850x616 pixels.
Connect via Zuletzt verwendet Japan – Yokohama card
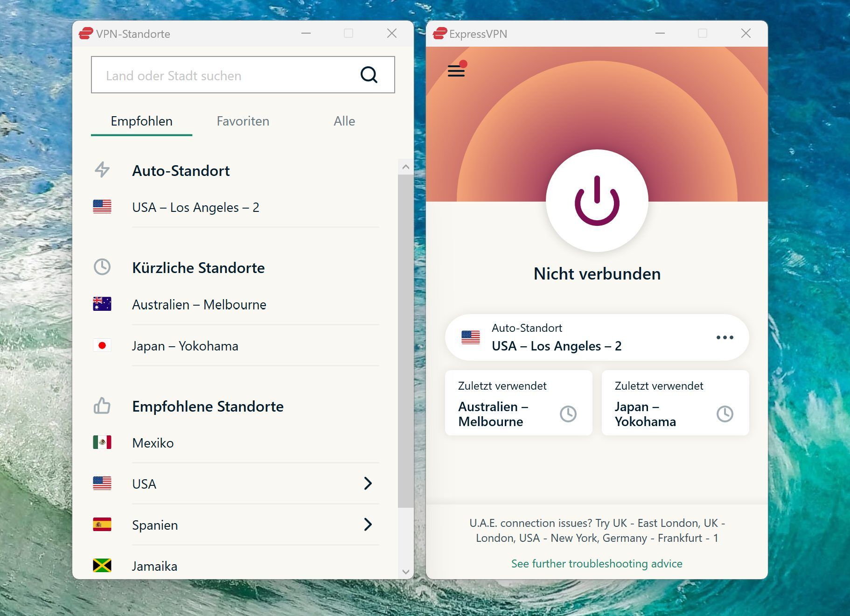point(676,403)
